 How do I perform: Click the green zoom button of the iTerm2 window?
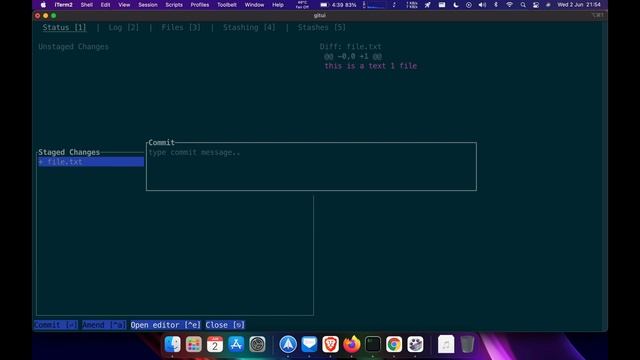(53, 16)
